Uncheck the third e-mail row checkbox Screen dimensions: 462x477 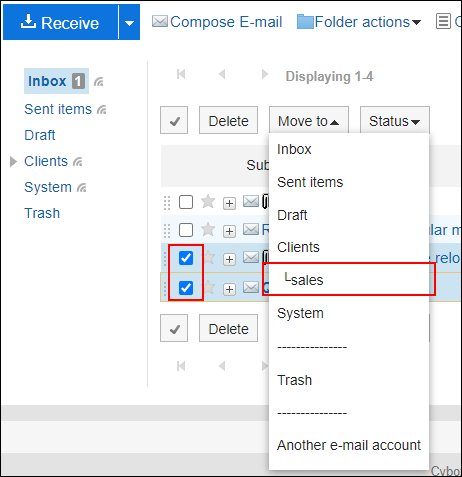tap(186, 258)
